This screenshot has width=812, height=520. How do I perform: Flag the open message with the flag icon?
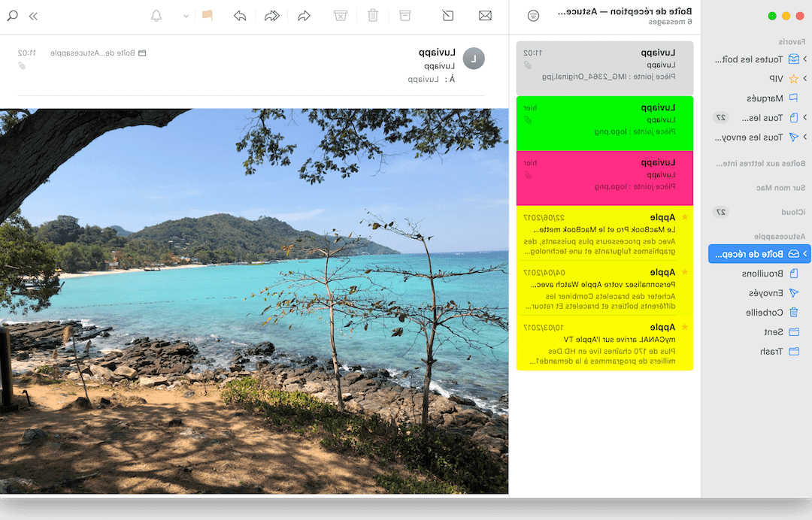coord(208,15)
